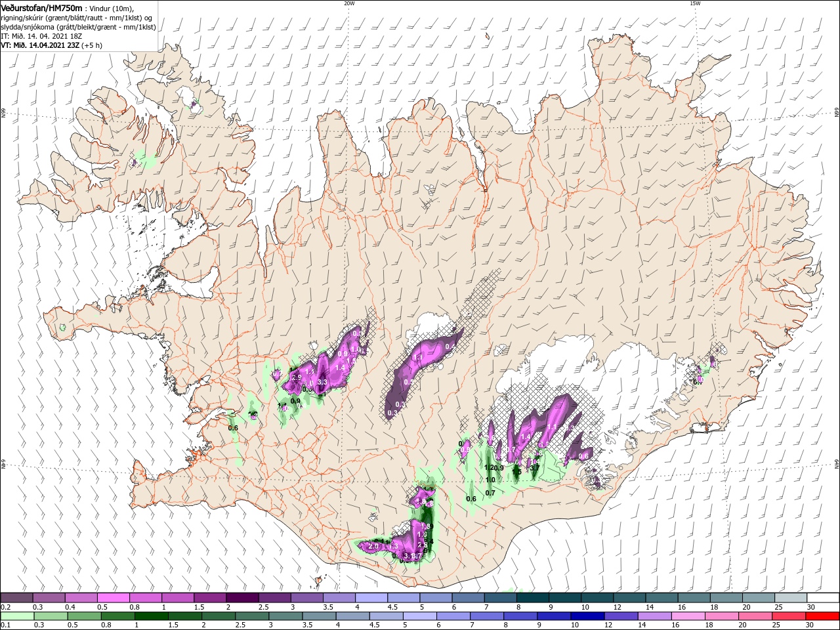Pick bright pink snow swatch starting at 0.5
840x630 pixels.
tap(113, 598)
